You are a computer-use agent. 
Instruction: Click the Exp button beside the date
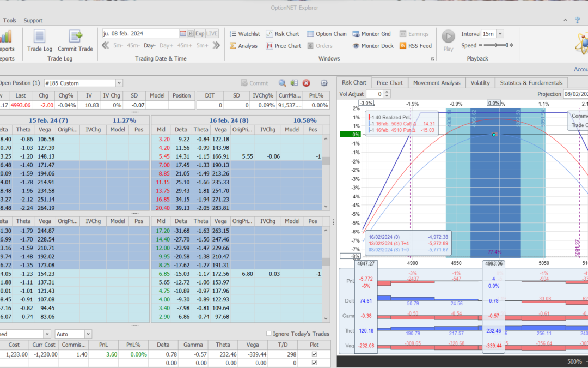tap(200, 33)
